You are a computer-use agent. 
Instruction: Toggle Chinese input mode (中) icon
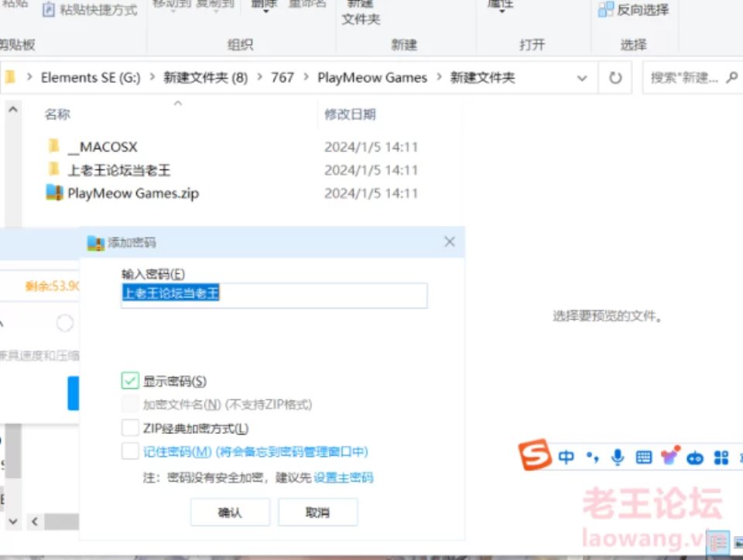[566, 457]
